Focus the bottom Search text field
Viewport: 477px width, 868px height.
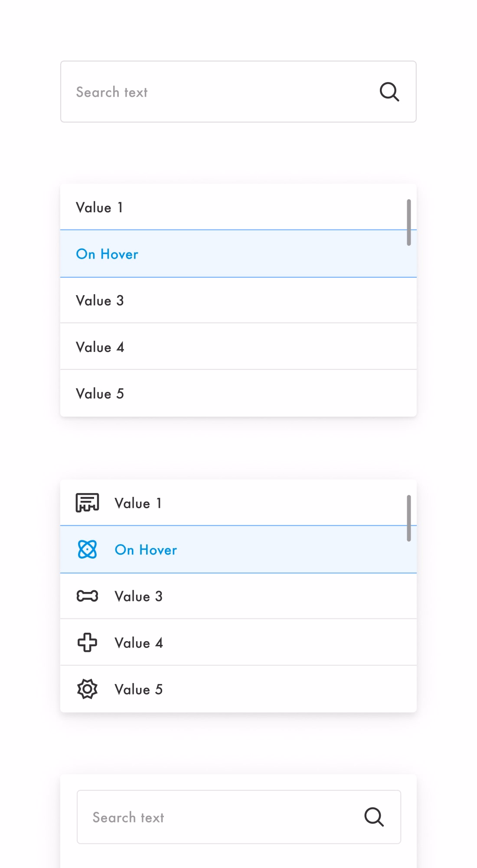coord(239,817)
